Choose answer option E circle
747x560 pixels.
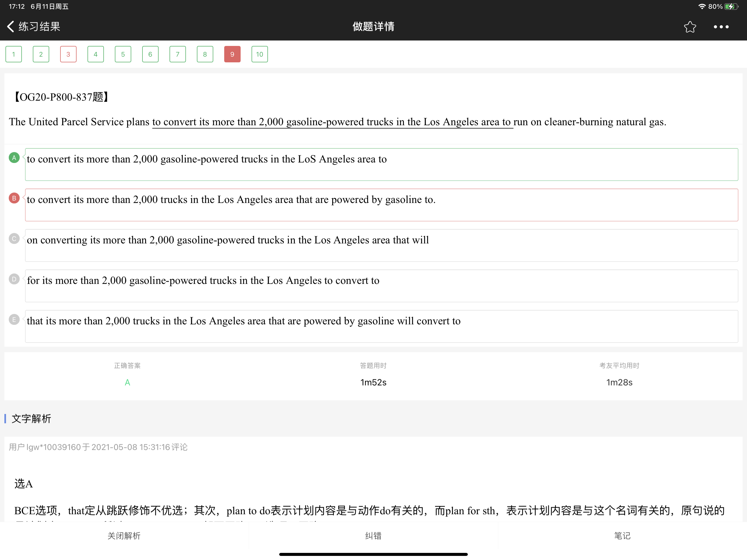click(x=14, y=320)
